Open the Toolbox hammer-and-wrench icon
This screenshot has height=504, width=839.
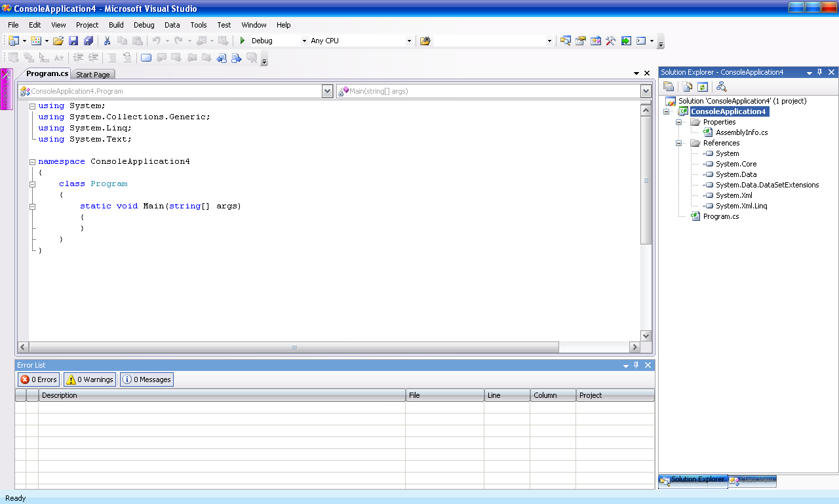610,41
